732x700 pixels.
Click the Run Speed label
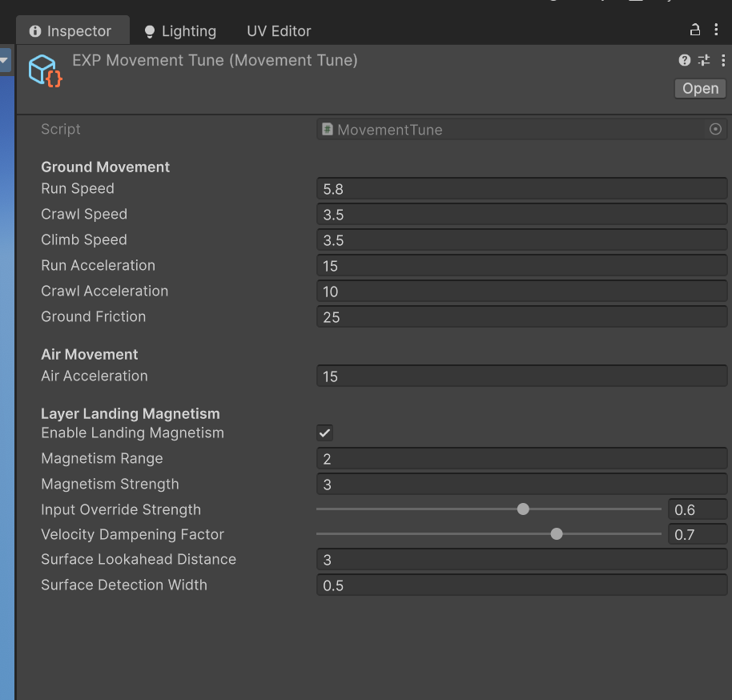(78, 189)
